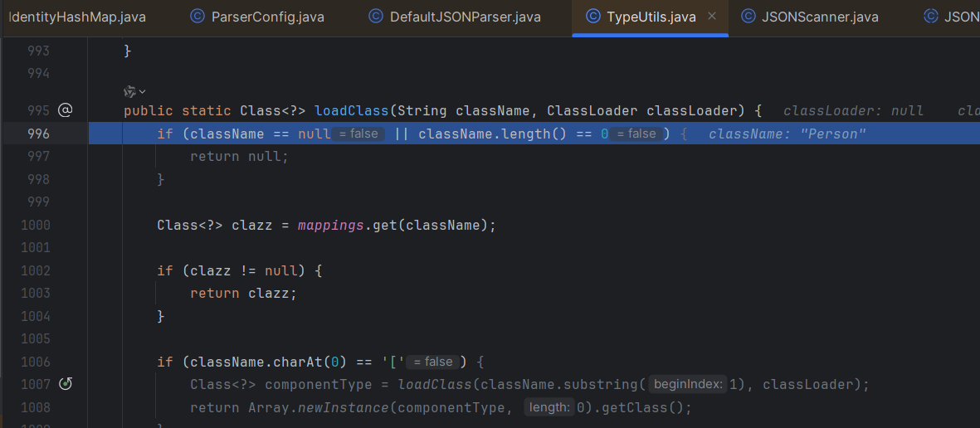Click the class icon on JSONScanner.java tab
Viewport: 980px width, 428px height.
click(748, 17)
